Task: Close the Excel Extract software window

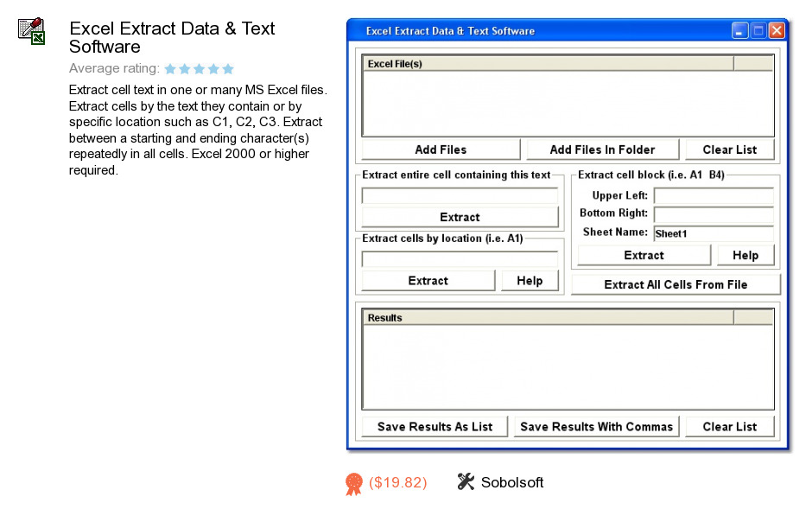Action: click(x=777, y=31)
